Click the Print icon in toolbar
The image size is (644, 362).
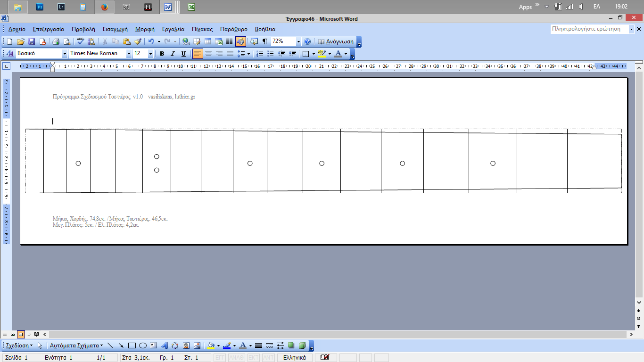tap(56, 41)
